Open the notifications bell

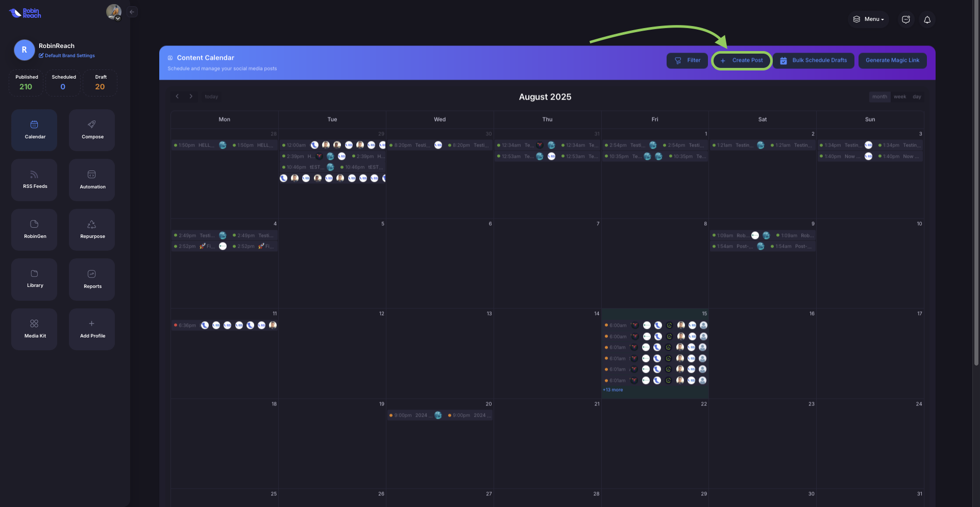pos(927,19)
